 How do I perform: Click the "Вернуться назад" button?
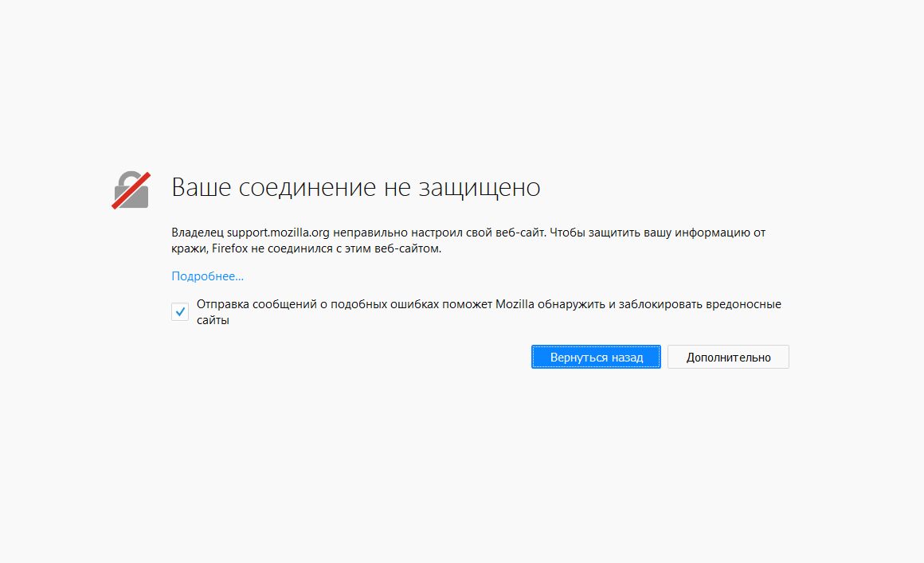coord(596,357)
